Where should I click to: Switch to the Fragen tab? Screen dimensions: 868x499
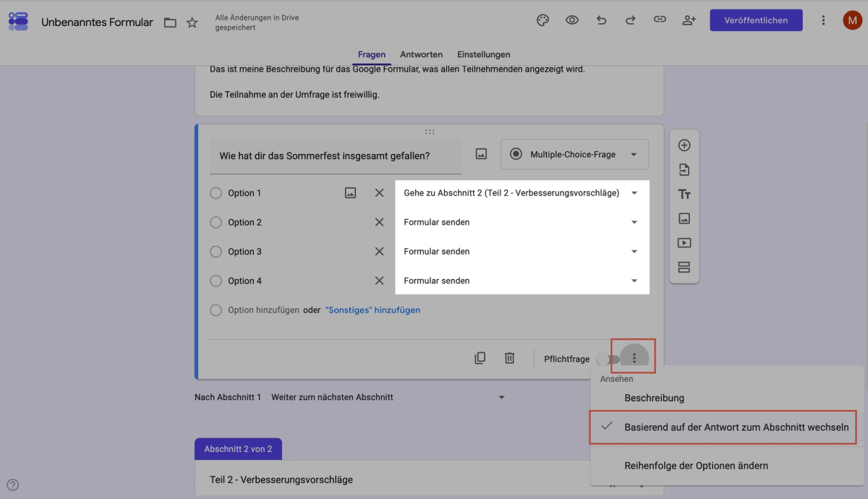click(x=372, y=54)
